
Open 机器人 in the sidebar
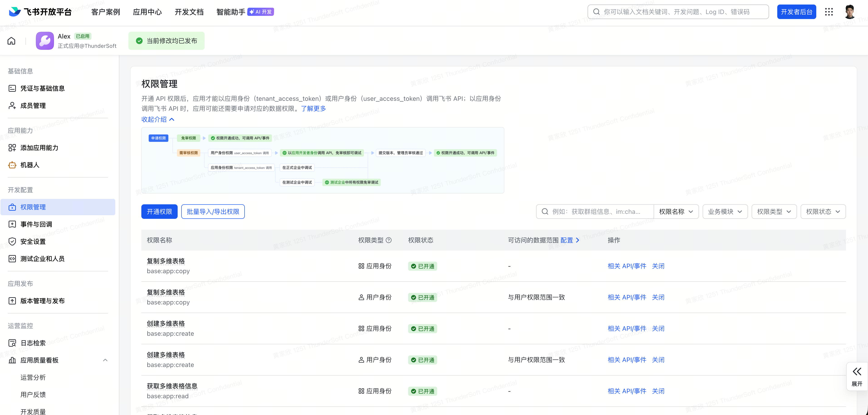tap(30, 165)
